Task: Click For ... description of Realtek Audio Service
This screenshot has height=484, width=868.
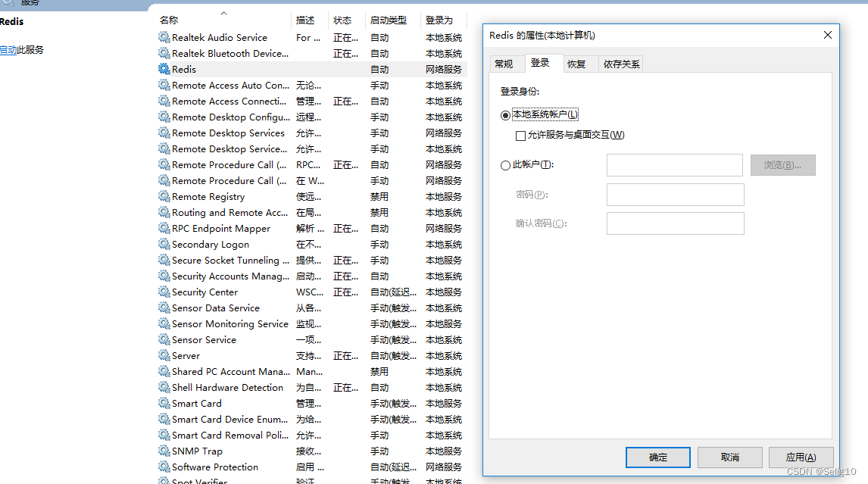Action: point(308,38)
